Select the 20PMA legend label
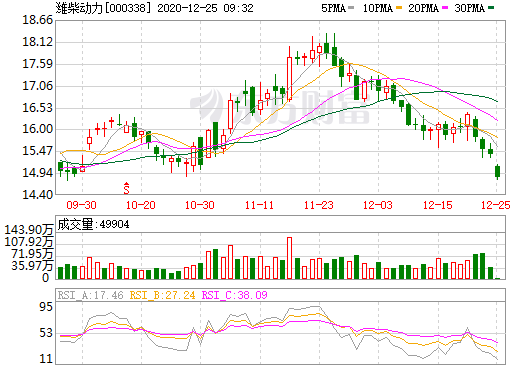 point(424,8)
